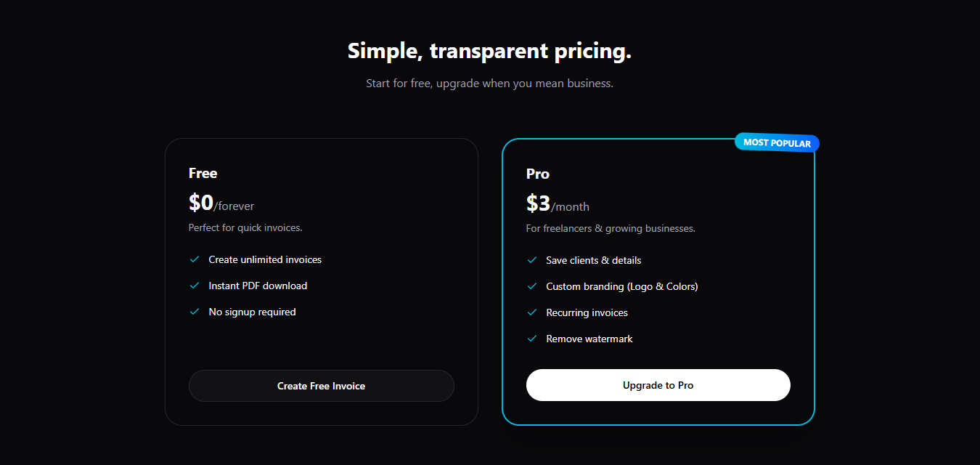Select the Free plan card area

322,341
